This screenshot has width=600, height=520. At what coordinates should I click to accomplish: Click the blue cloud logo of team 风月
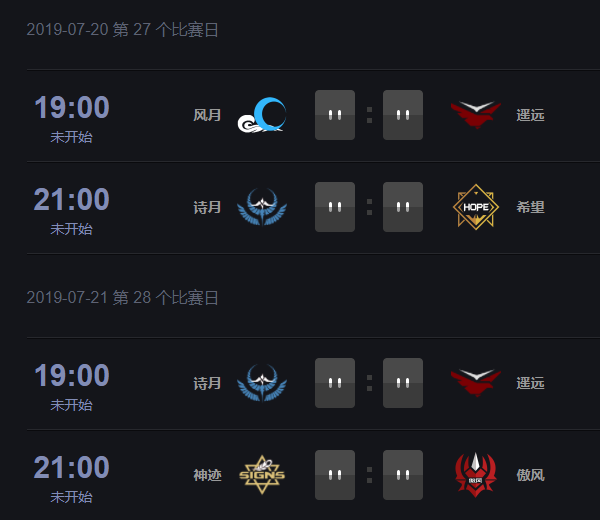(x=261, y=115)
